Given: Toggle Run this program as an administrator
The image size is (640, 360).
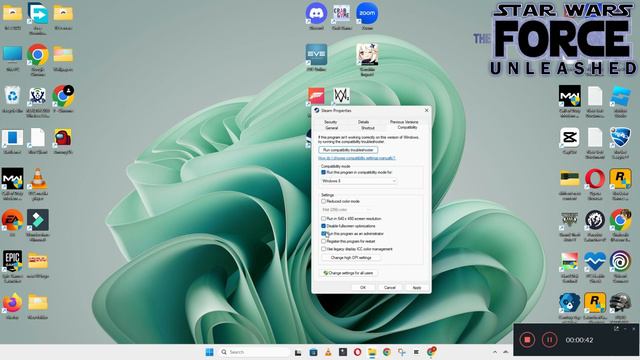Looking at the screenshot, I should [323, 234].
